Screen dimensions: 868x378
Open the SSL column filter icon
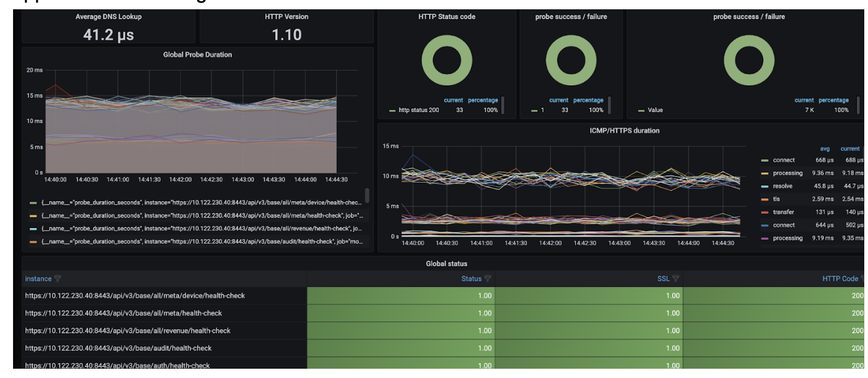pyautogui.click(x=675, y=279)
